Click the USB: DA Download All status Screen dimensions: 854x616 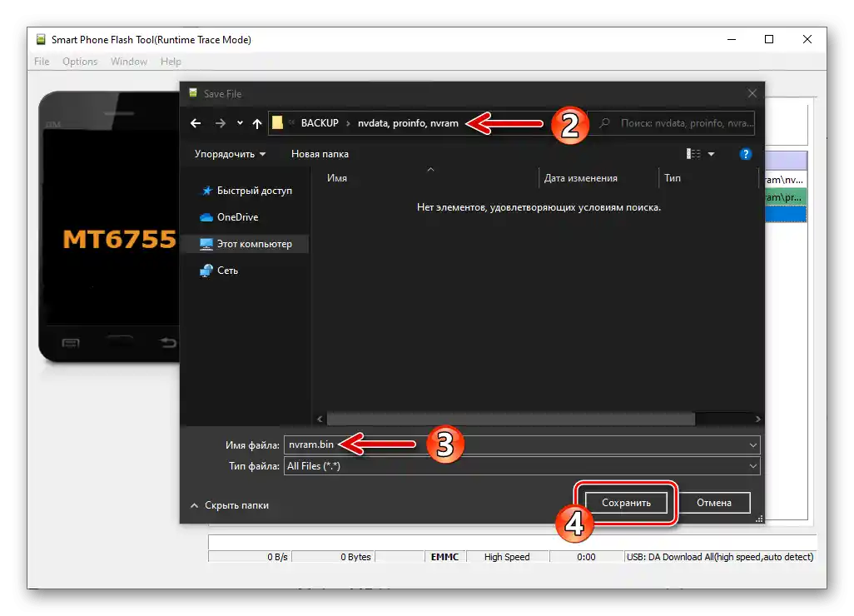click(720, 557)
